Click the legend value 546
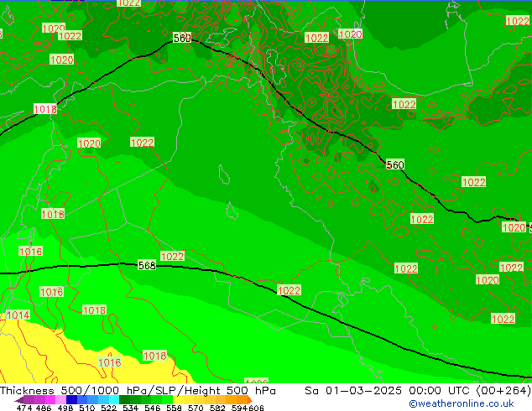Image resolution: width=532 pixels, height=411 pixels. pyautogui.click(x=152, y=408)
